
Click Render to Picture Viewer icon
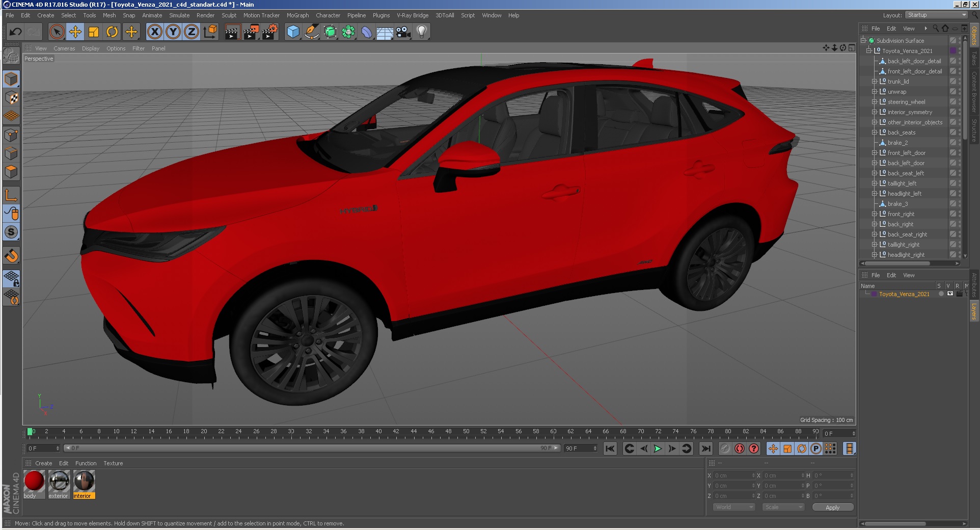point(251,32)
